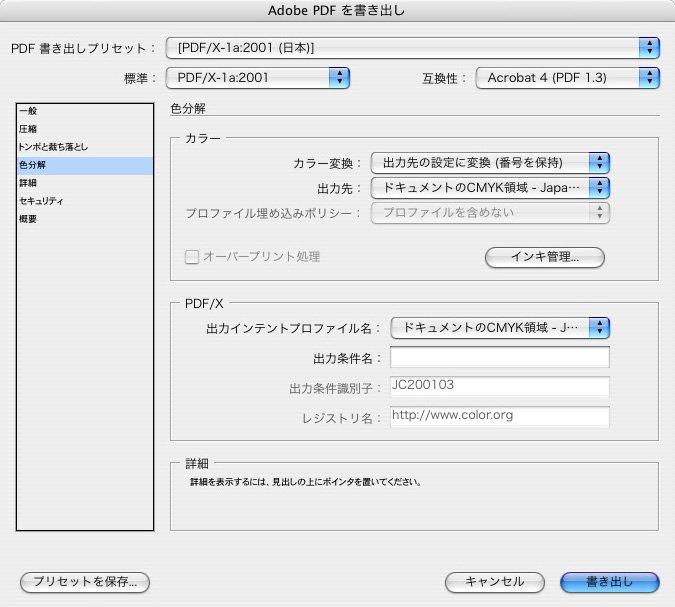
Task: Open the 出力インテントプロファイル名 dropdown
Action: (x=500, y=328)
